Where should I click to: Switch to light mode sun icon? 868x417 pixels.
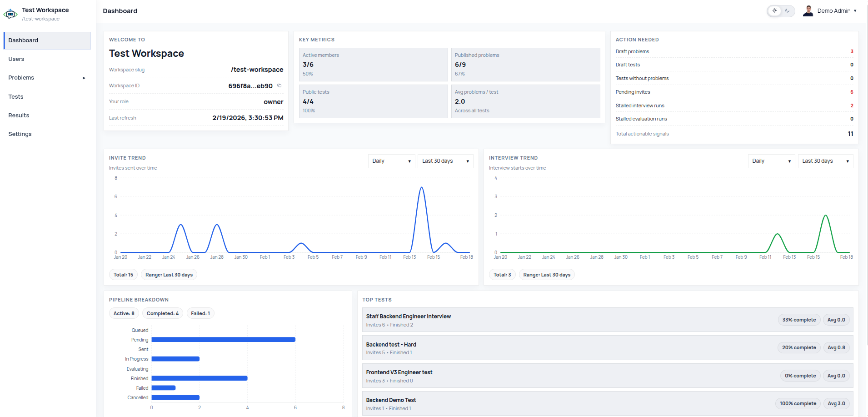[775, 10]
